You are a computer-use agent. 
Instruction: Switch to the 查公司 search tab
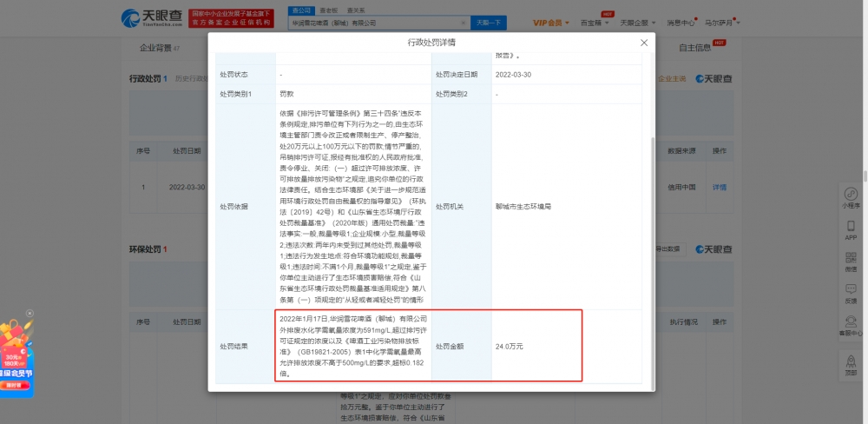[302, 10]
